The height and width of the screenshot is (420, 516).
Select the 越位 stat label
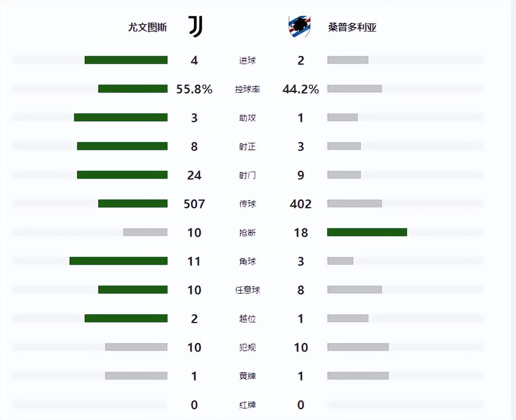pyautogui.click(x=247, y=319)
